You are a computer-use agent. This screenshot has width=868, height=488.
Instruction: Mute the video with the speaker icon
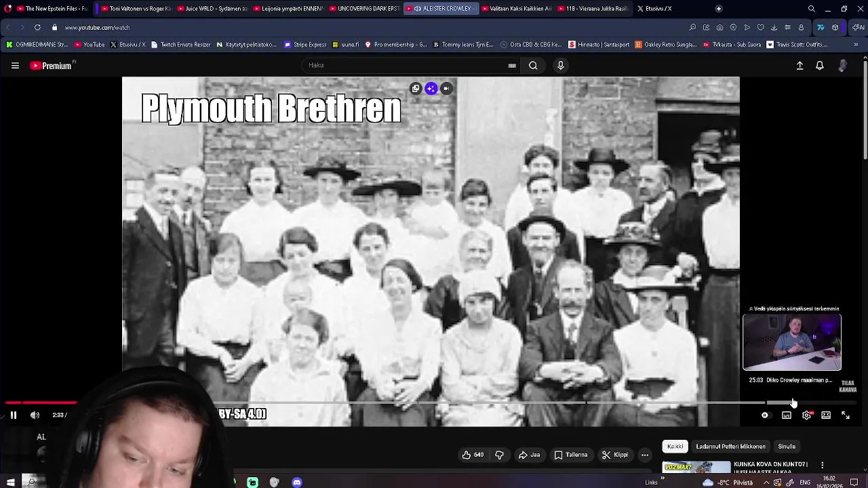[35, 415]
